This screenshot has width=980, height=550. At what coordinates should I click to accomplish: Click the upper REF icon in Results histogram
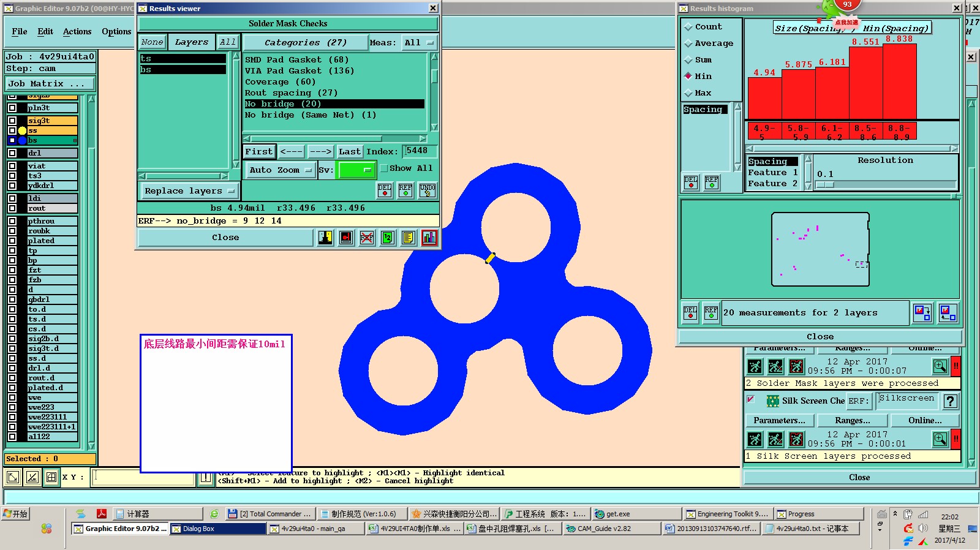(x=712, y=183)
